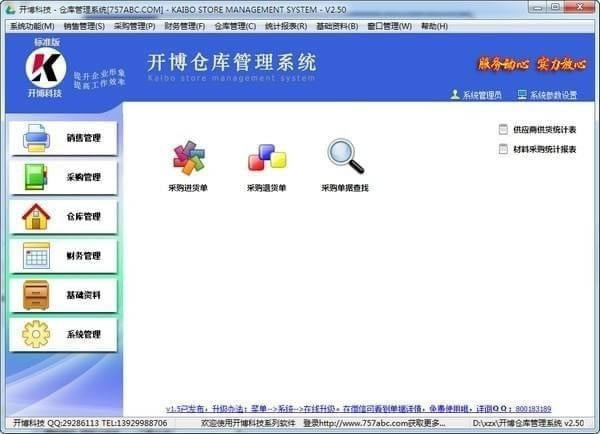
Task: Click the 采购单据查找 label text
Action: [344, 188]
